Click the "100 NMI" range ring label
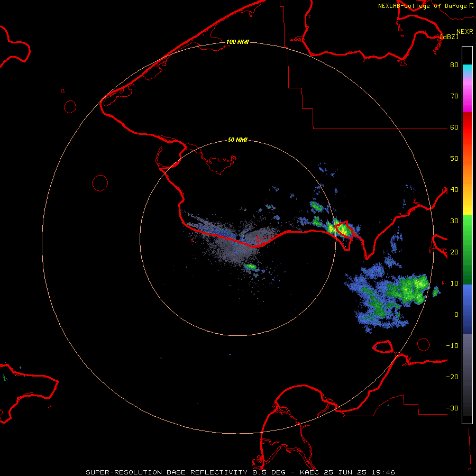Image resolution: width=476 pixels, height=476 pixels. (237, 42)
